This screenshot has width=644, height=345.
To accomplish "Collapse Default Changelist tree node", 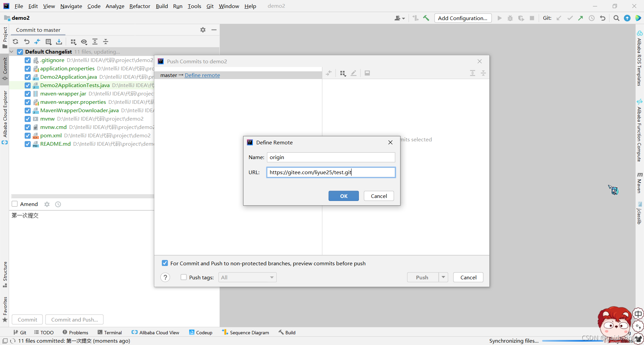I will click(12, 52).
